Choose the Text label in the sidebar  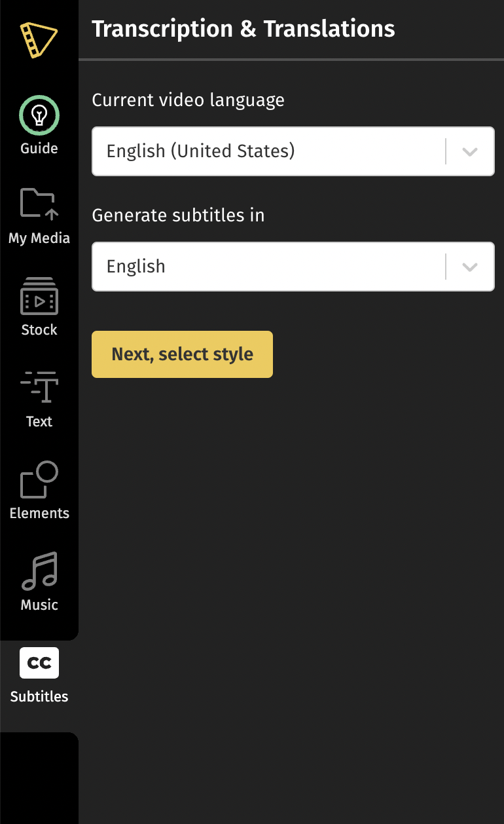(x=39, y=422)
